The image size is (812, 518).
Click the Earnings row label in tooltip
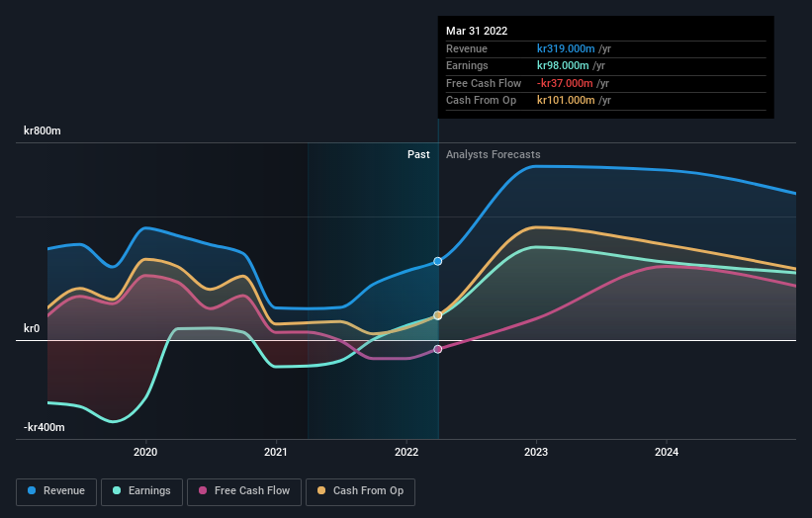tap(467, 65)
